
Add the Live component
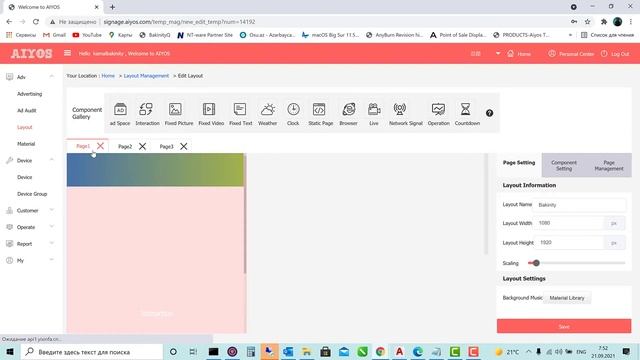point(374,114)
